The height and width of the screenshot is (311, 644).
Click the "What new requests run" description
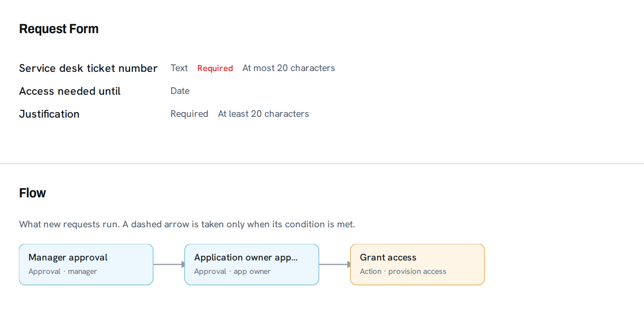click(187, 224)
